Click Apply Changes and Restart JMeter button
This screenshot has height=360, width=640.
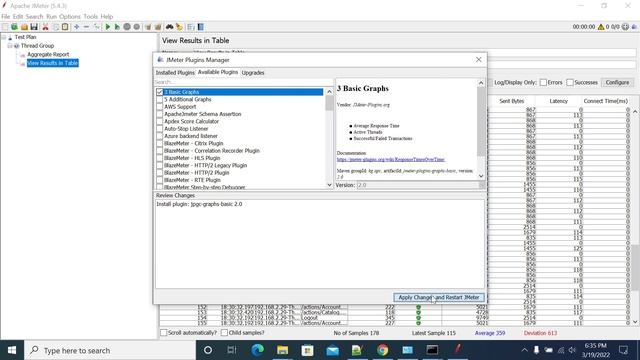click(439, 298)
